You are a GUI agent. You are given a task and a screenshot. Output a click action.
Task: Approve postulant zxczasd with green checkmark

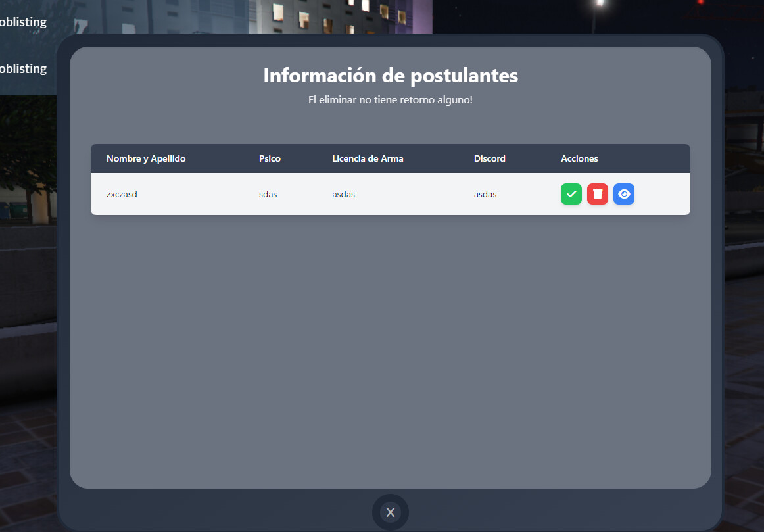571,194
